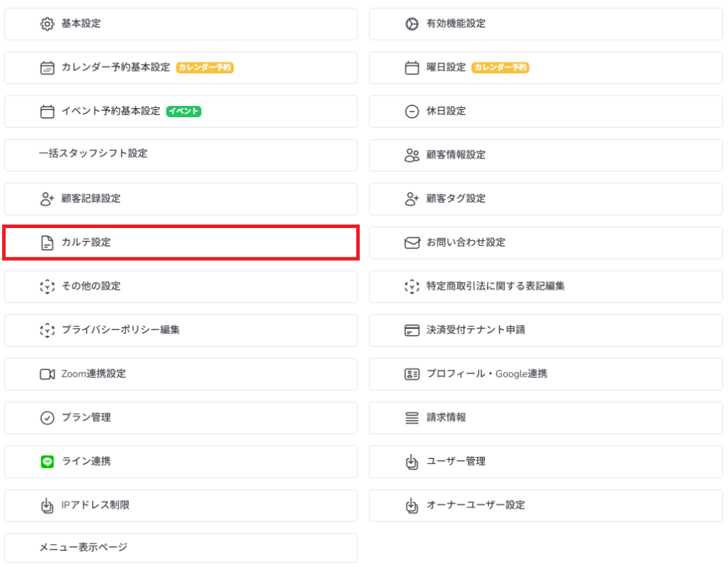Screen dimensions: 728x567
Task: Select 顧客タグ設定 from the settings list
Action: [456, 199]
